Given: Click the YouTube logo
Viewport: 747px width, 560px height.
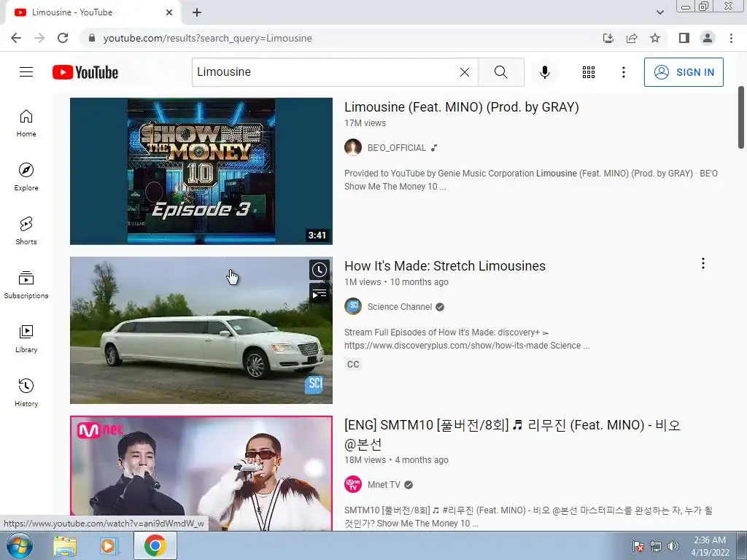Looking at the screenshot, I should [x=85, y=72].
